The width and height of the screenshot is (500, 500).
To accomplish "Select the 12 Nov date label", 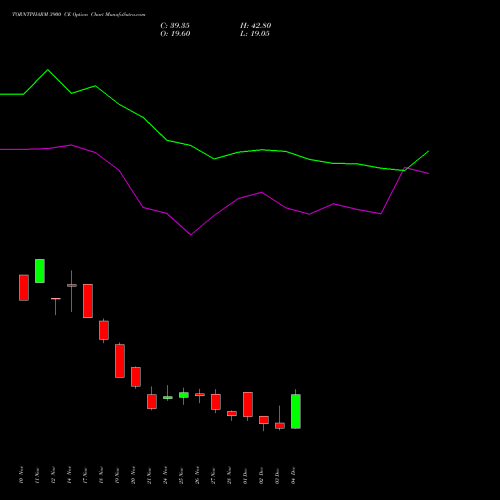I will (53, 475).
